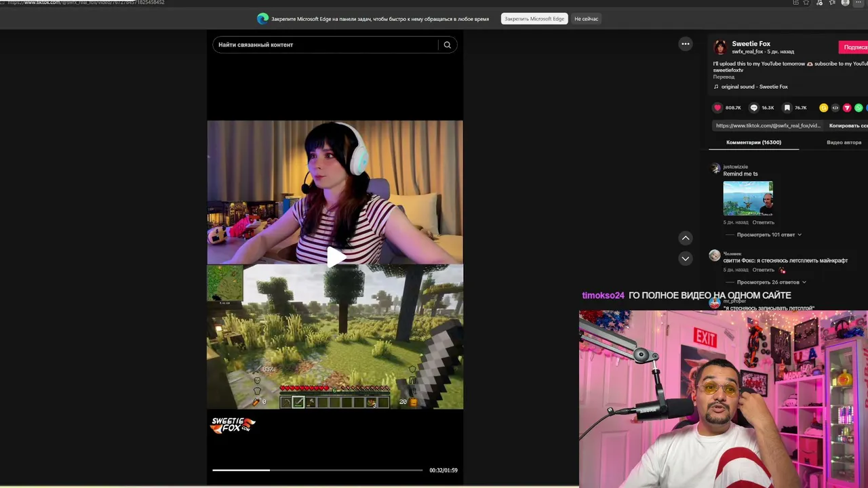Screen dimensions: 868x488
Task: Click the 16.3K comments count
Action: pos(768,108)
